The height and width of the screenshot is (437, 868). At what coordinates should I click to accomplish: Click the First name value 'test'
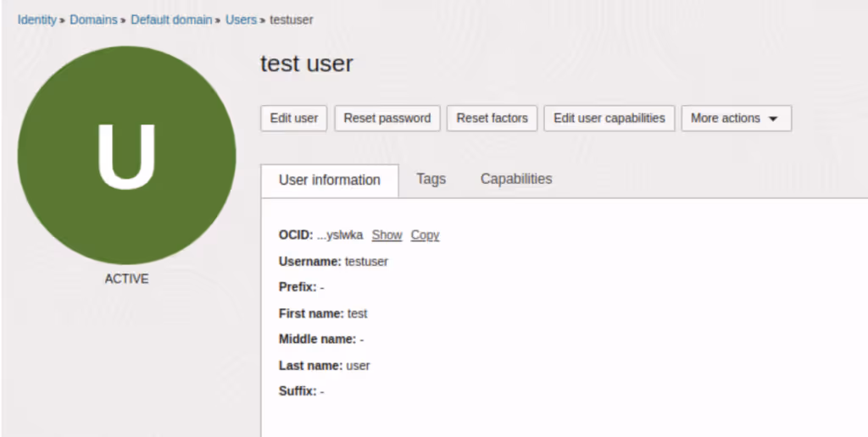point(357,313)
